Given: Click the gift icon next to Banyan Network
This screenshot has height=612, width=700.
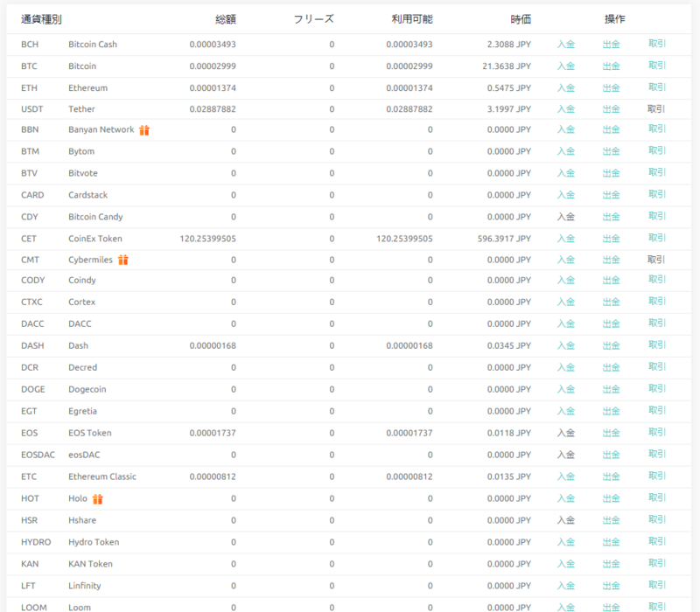Looking at the screenshot, I should (x=144, y=129).
